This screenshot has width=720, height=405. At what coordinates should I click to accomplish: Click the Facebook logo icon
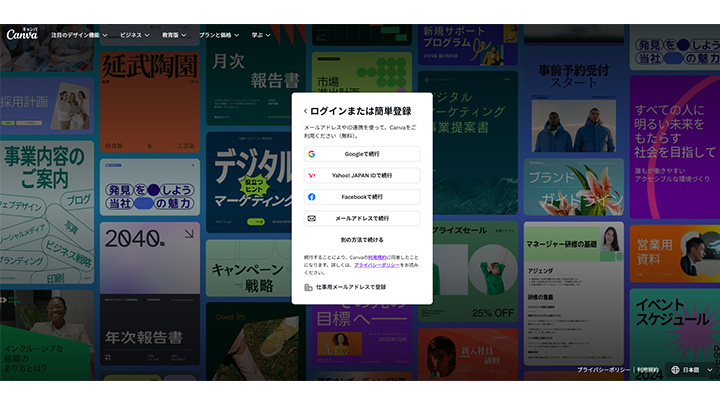coord(312,197)
